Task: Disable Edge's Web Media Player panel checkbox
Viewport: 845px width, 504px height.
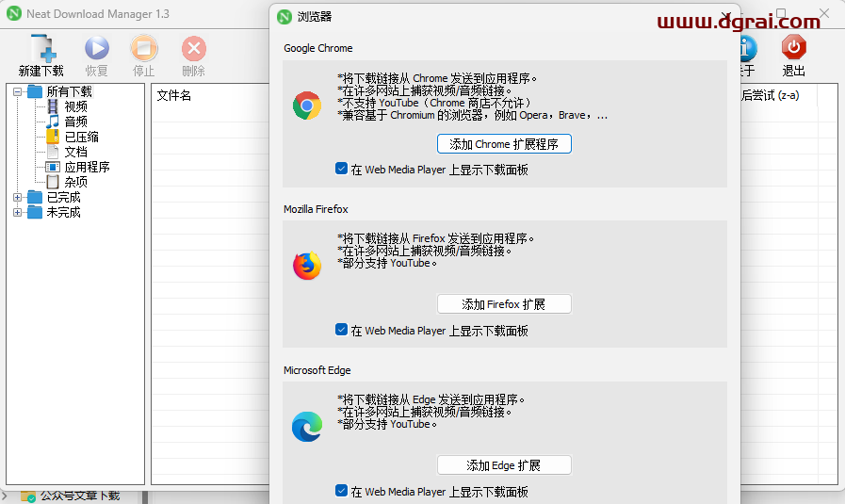Action: [x=341, y=491]
